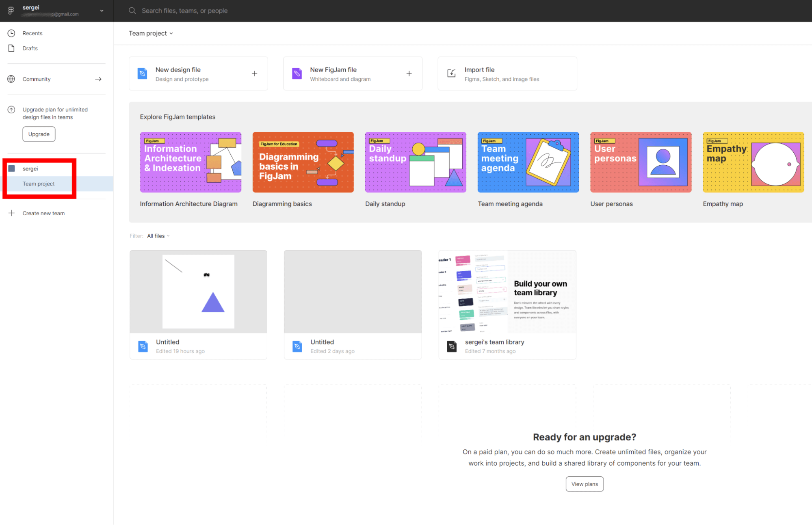Click the Ready for an upgrade? heading
812x525 pixels.
[x=585, y=437]
